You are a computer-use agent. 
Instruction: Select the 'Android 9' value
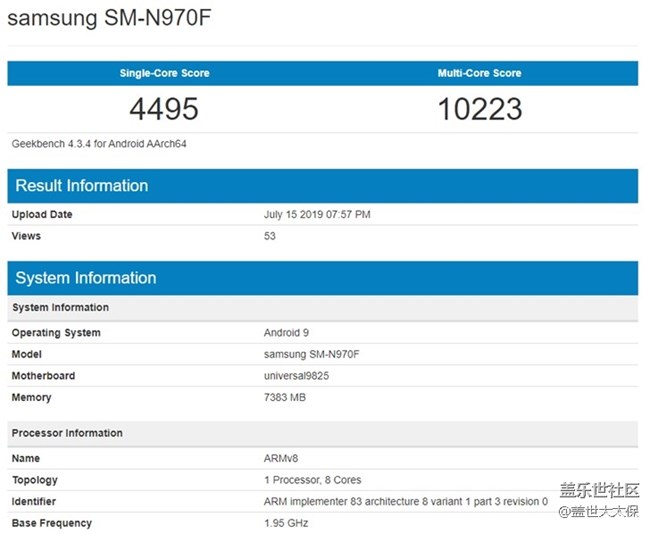pyautogui.click(x=286, y=333)
